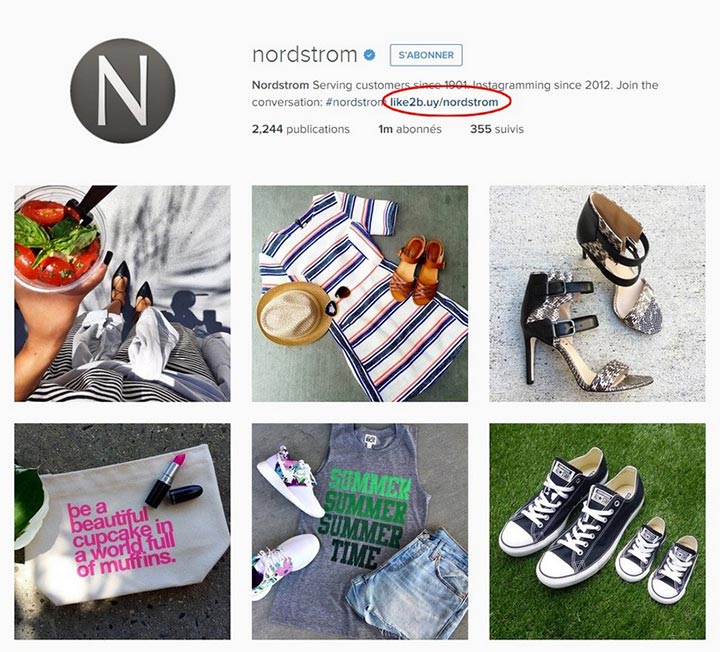Viewport: 720px width, 652px height.
Task: Open the tomato salad and heels photo
Action: [x=123, y=293]
